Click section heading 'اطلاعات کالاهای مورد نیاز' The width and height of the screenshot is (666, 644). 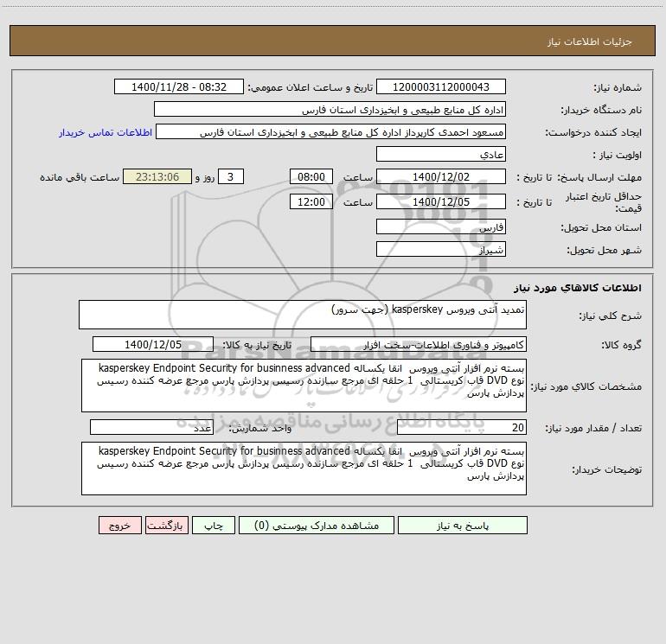(x=578, y=288)
